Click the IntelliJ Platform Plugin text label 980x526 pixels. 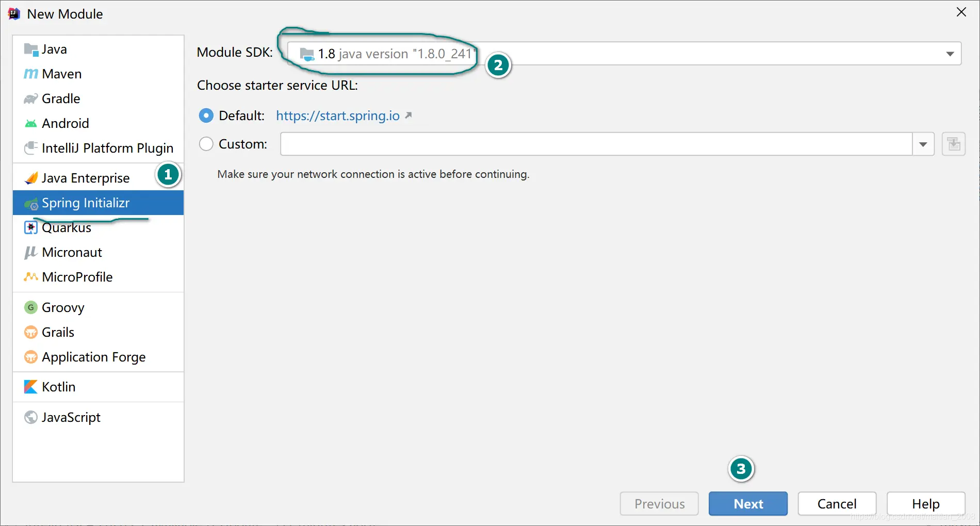tap(108, 148)
